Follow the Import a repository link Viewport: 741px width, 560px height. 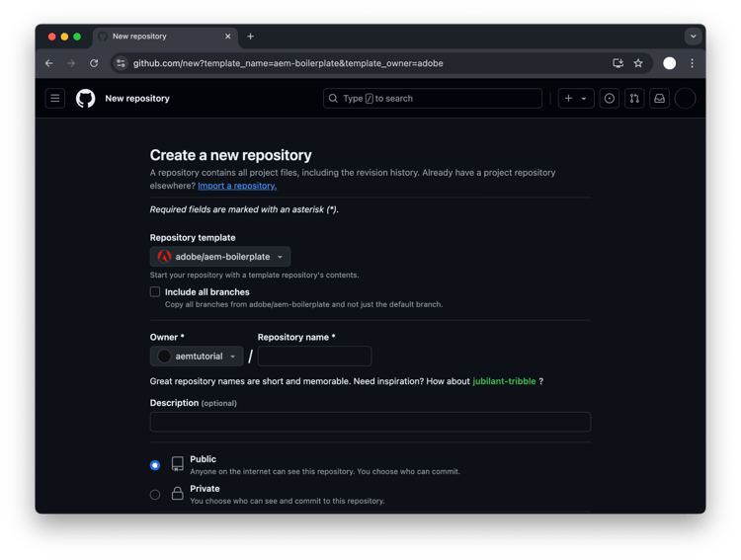pos(237,186)
